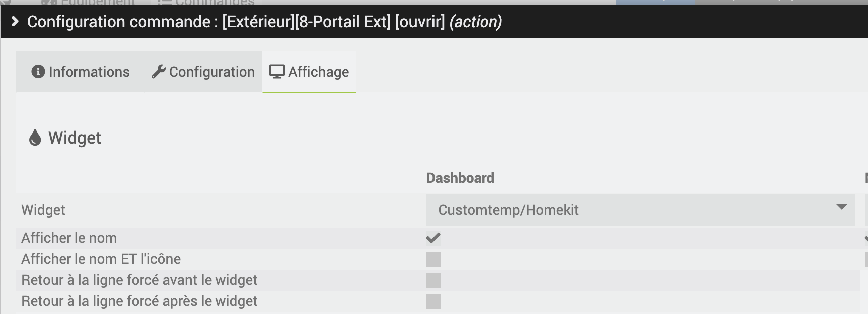This screenshot has height=314, width=868.
Task: Collapse the Configuration commande section header
Action: coord(15,22)
